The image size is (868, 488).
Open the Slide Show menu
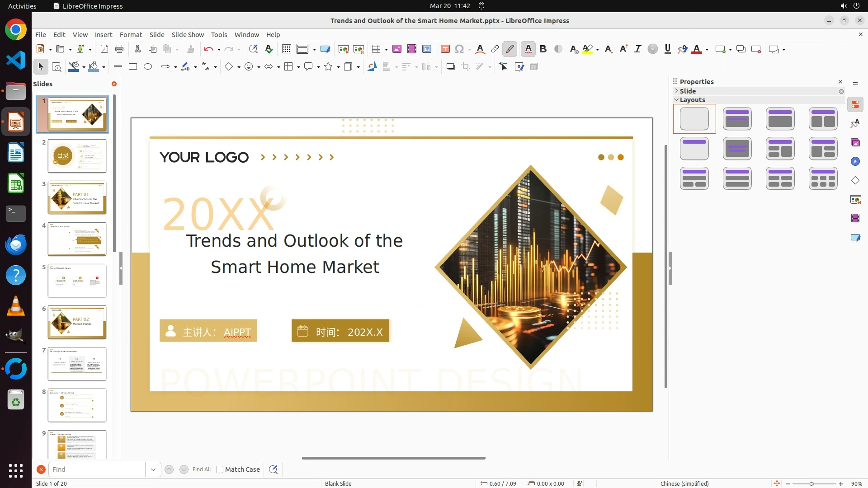click(x=187, y=35)
